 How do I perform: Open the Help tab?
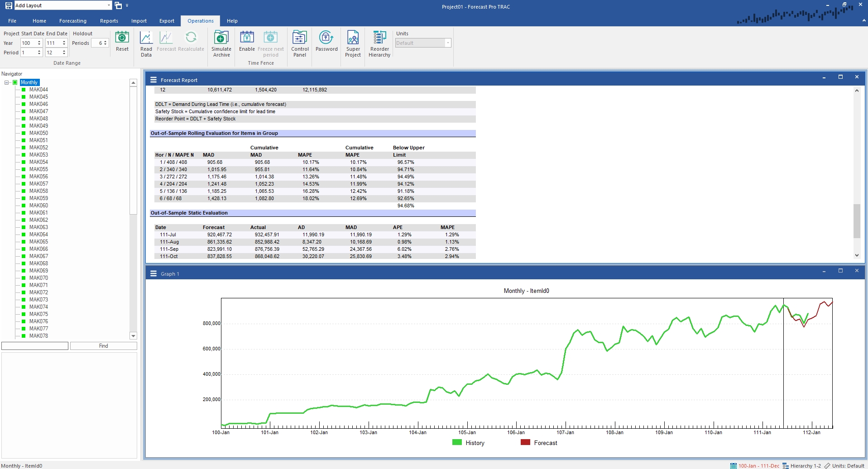pyautogui.click(x=232, y=21)
